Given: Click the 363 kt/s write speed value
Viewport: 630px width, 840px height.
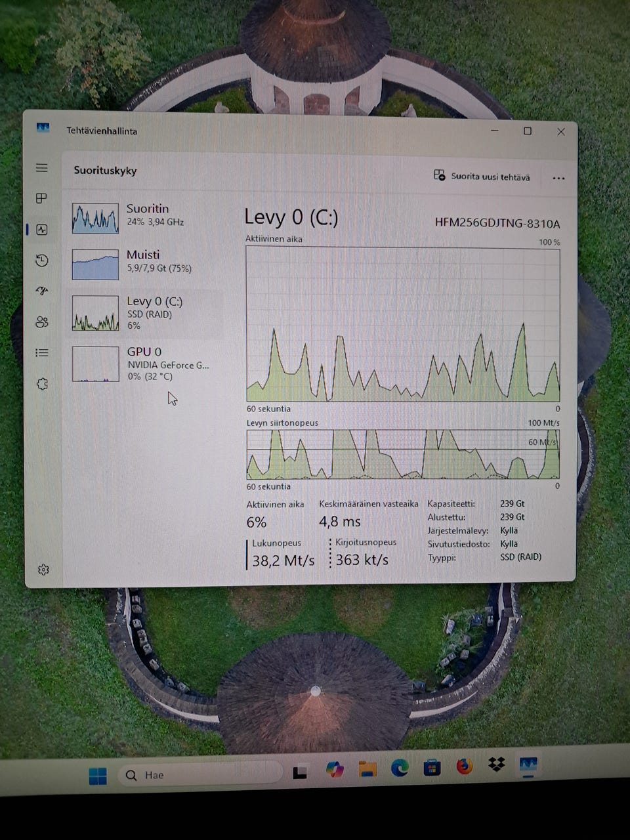Looking at the screenshot, I should click(362, 560).
